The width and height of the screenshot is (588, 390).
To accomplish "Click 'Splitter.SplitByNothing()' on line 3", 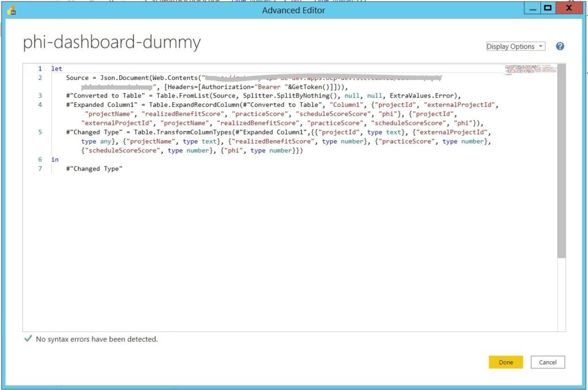I will [x=290, y=95].
